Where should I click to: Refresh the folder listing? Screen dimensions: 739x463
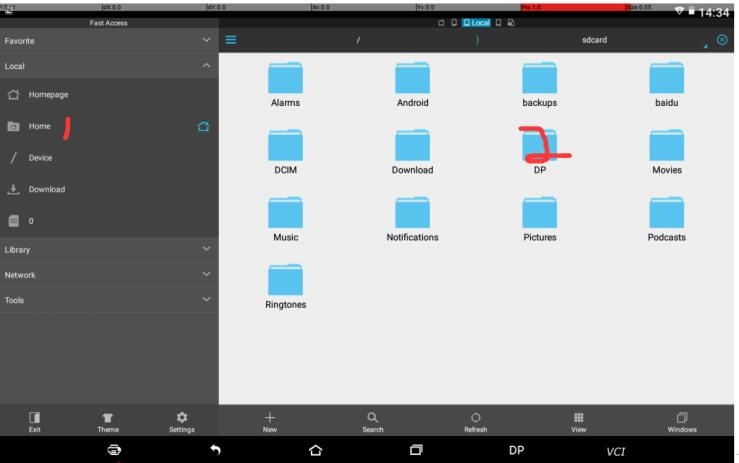tap(476, 421)
